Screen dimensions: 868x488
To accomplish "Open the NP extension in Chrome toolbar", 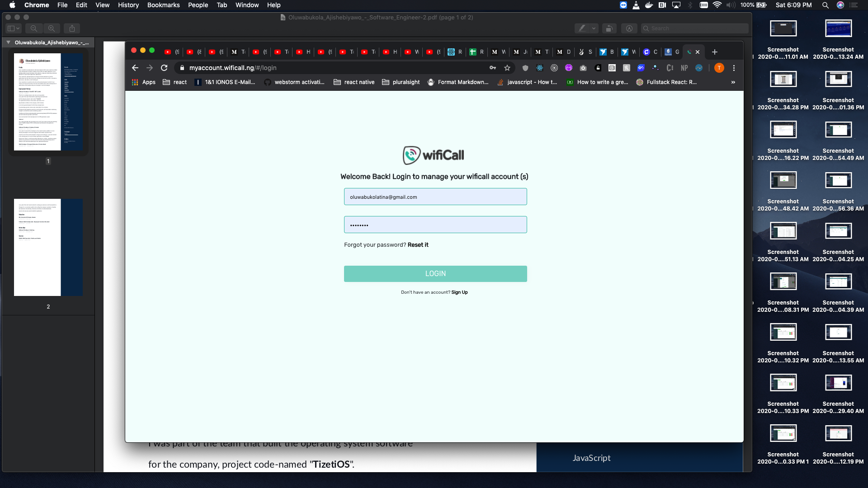I will pyautogui.click(x=684, y=68).
